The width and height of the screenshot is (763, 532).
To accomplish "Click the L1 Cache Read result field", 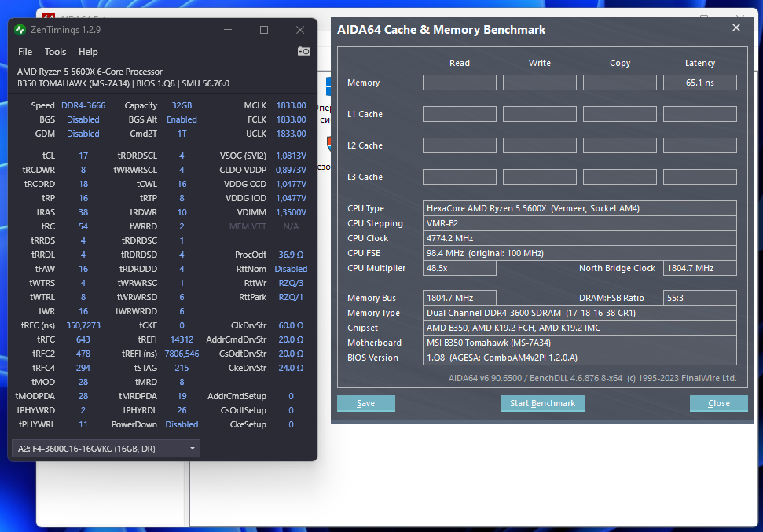I will [x=460, y=114].
